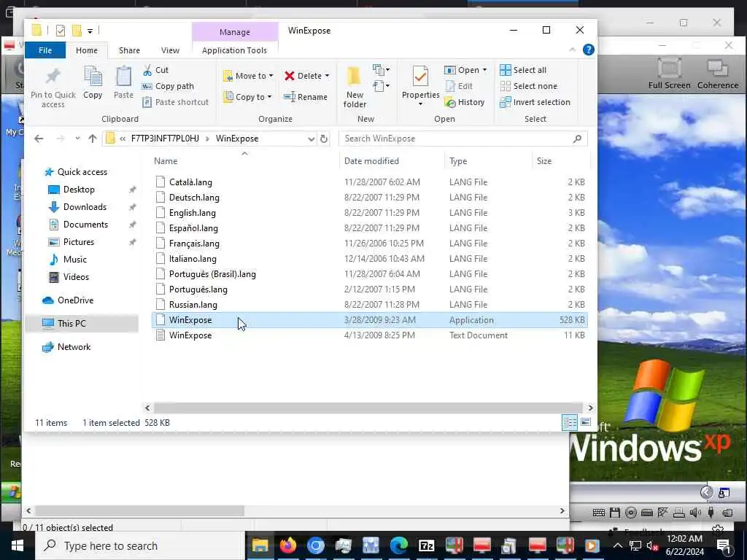
Task: Switch to Details view button
Action: [x=570, y=422]
